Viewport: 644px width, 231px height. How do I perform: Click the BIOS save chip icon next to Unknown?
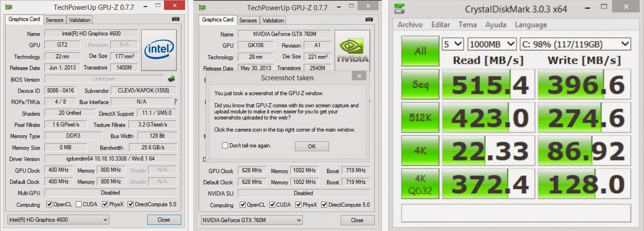(x=172, y=79)
